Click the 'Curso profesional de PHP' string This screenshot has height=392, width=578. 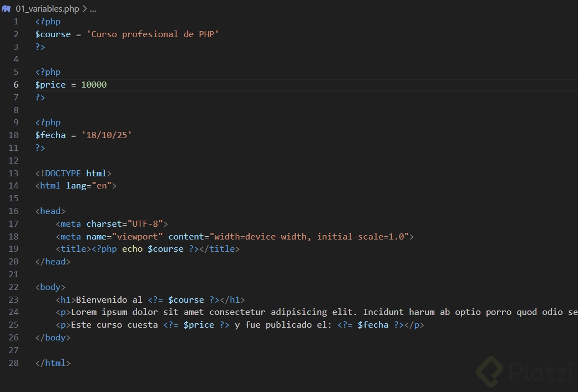[153, 34]
